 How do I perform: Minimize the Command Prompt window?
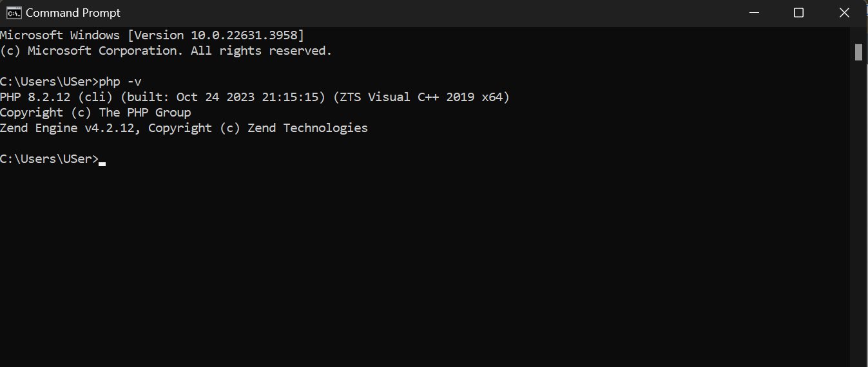point(753,13)
